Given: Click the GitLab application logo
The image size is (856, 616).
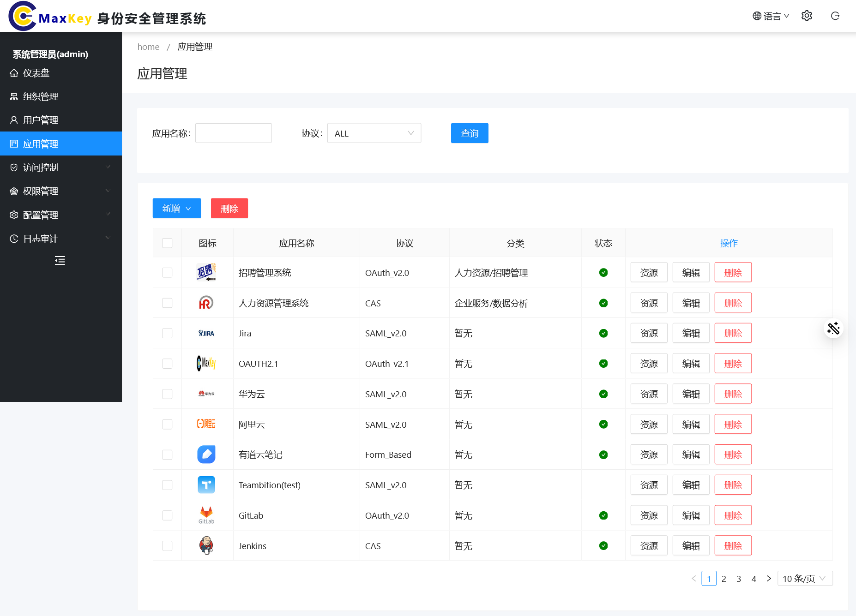Looking at the screenshot, I should click(x=206, y=515).
